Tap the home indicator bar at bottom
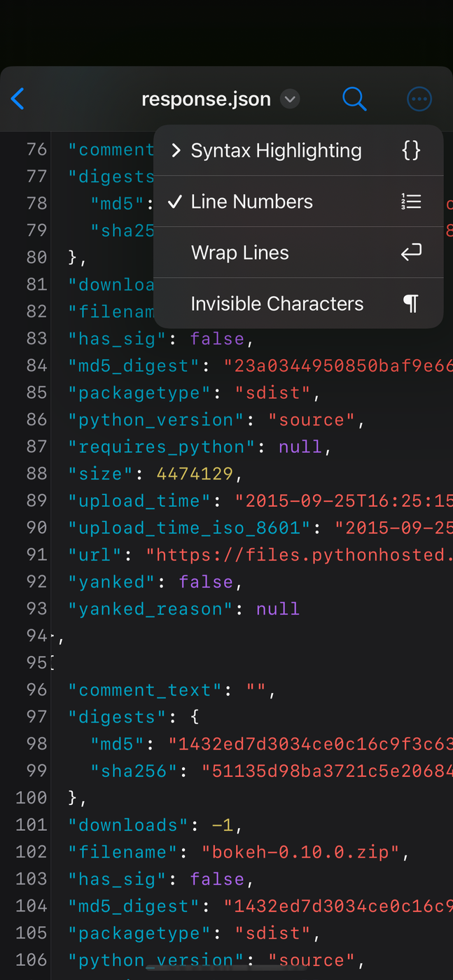The width and height of the screenshot is (453, 980). pos(226,969)
